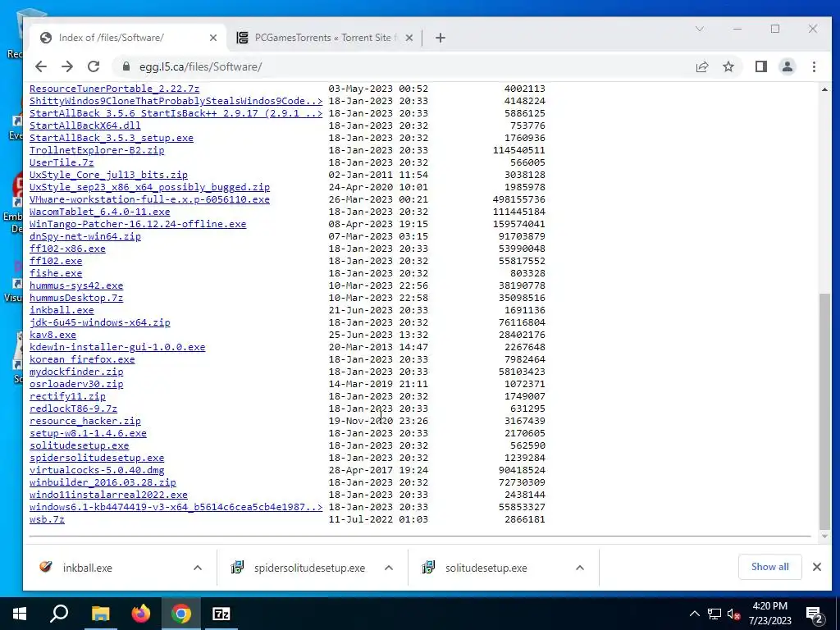Open the tab search chevron

[700, 29]
